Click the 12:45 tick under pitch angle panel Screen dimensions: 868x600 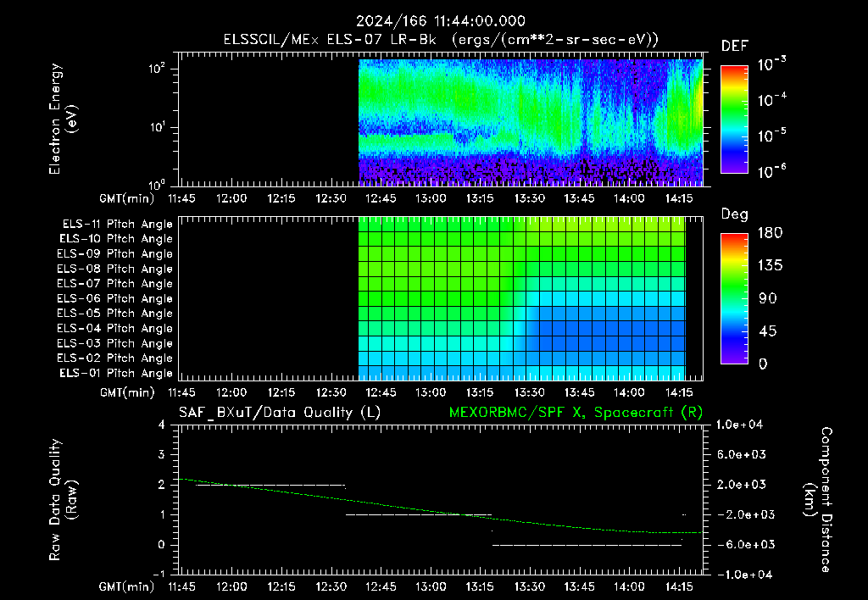tap(381, 392)
